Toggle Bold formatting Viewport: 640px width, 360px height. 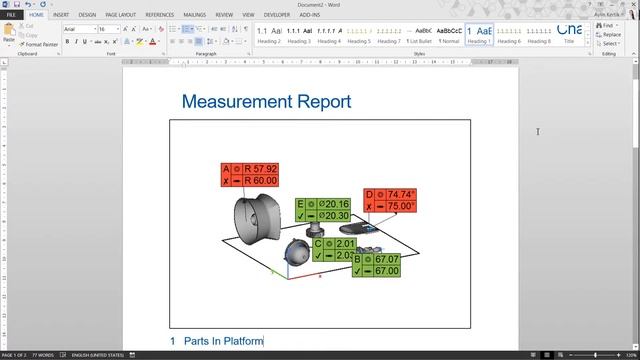coord(67,42)
